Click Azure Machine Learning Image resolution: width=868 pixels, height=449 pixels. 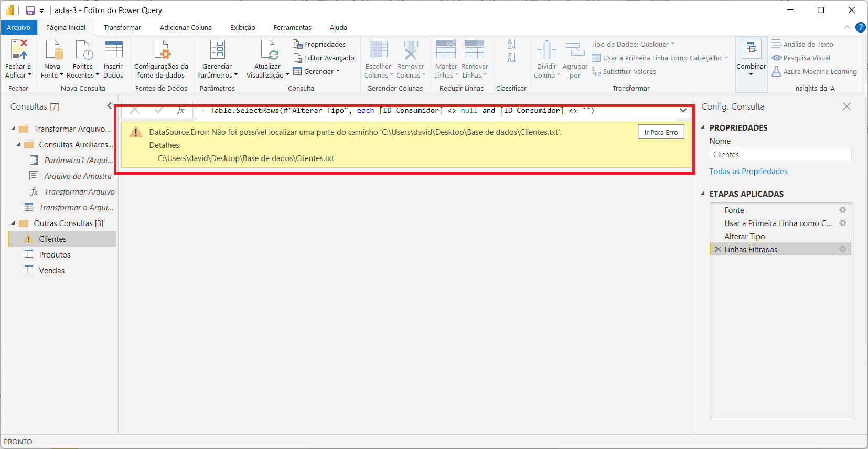[814, 71]
